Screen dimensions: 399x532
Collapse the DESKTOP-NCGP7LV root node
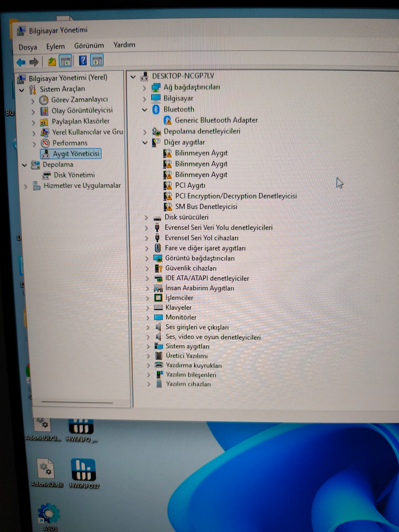133,77
